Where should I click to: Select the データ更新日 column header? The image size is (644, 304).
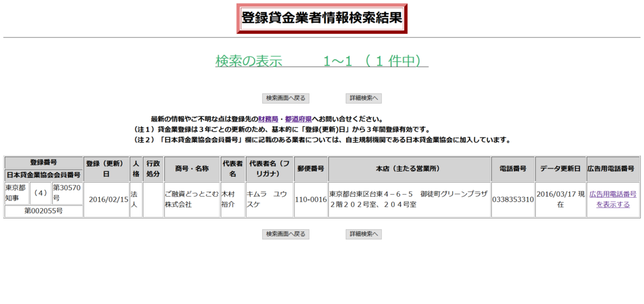560,169
